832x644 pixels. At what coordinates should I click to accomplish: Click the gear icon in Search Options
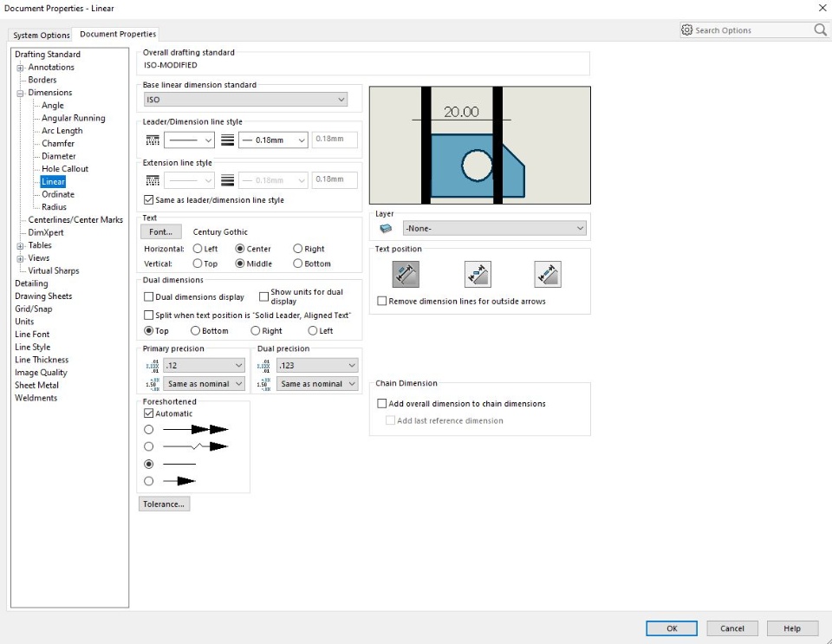pyautogui.click(x=686, y=30)
